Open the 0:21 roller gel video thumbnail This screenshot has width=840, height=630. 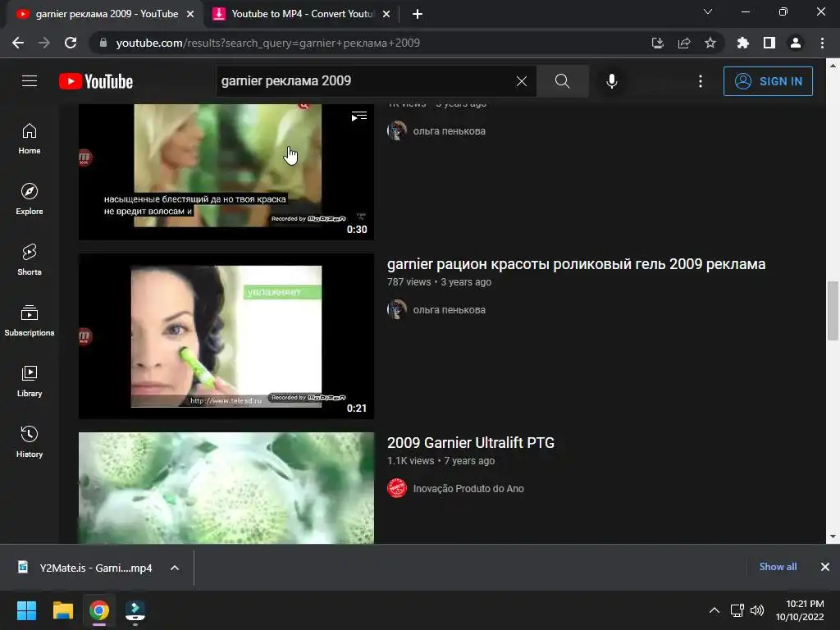(x=226, y=336)
